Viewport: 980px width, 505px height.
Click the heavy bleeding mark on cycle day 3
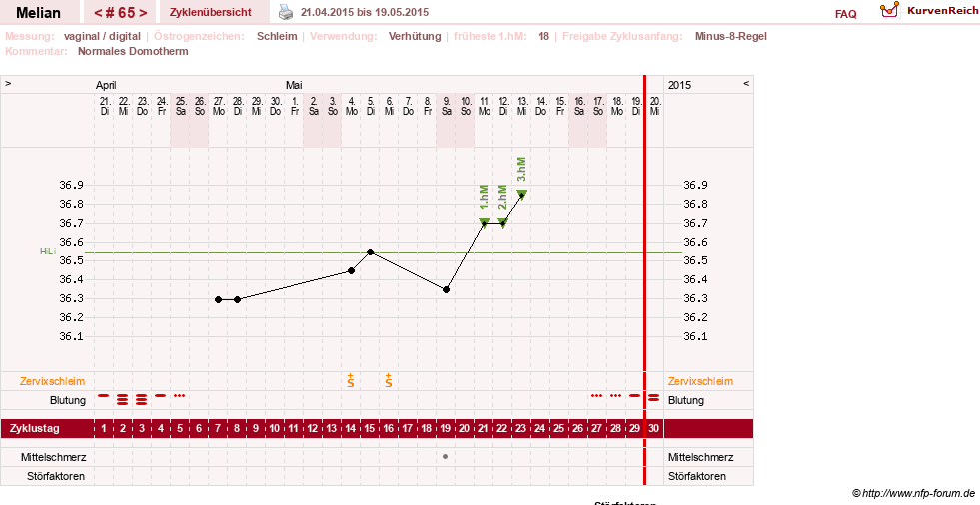tap(141, 399)
